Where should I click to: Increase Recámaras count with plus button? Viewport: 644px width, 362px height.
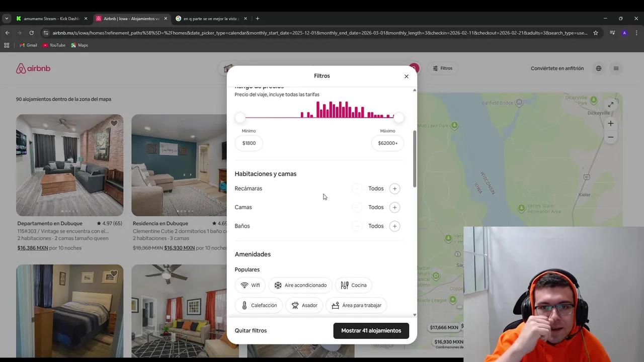(x=394, y=189)
